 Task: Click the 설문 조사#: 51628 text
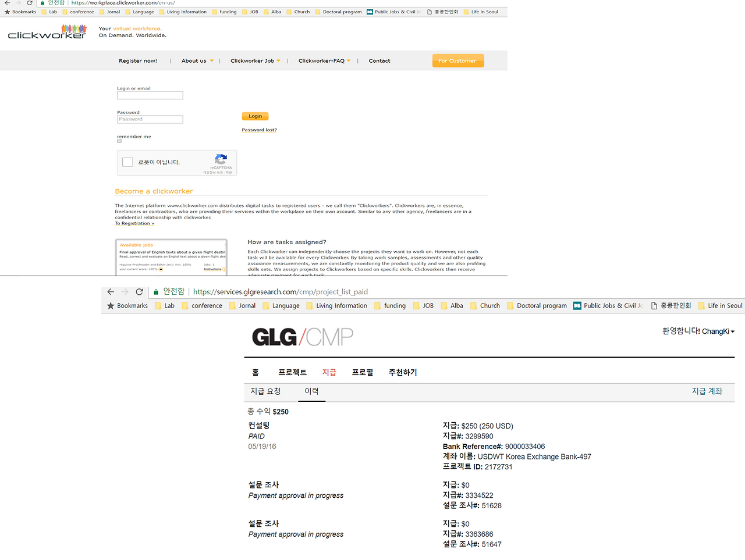pyautogui.click(x=472, y=506)
